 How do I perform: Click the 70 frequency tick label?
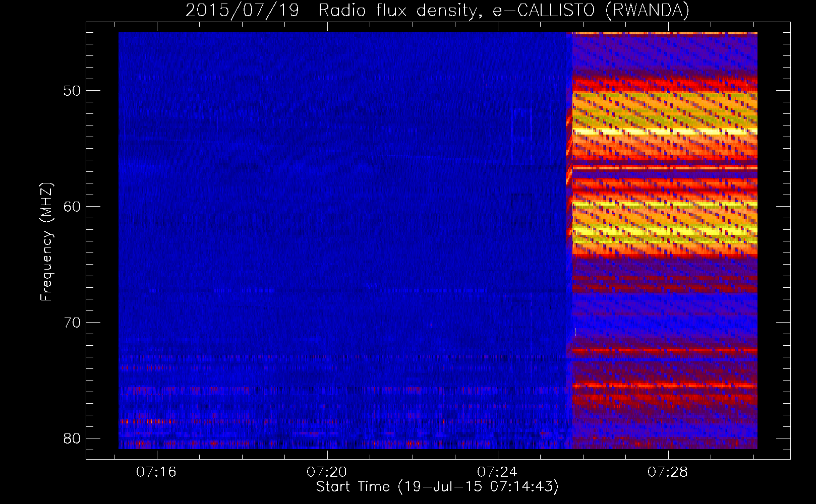coord(73,323)
